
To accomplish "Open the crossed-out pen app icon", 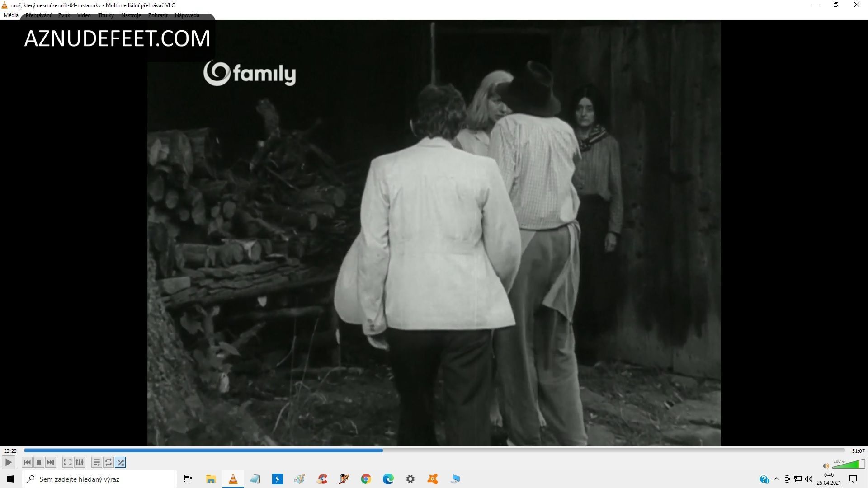I will click(344, 479).
